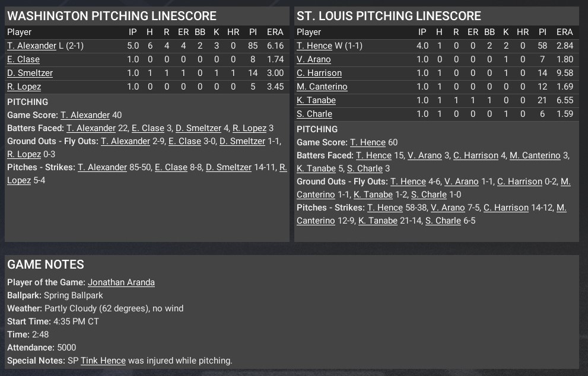Open T. Hence in St. Louis linescore table
This screenshot has width=588, height=376.
pyautogui.click(x=314, y=46)
